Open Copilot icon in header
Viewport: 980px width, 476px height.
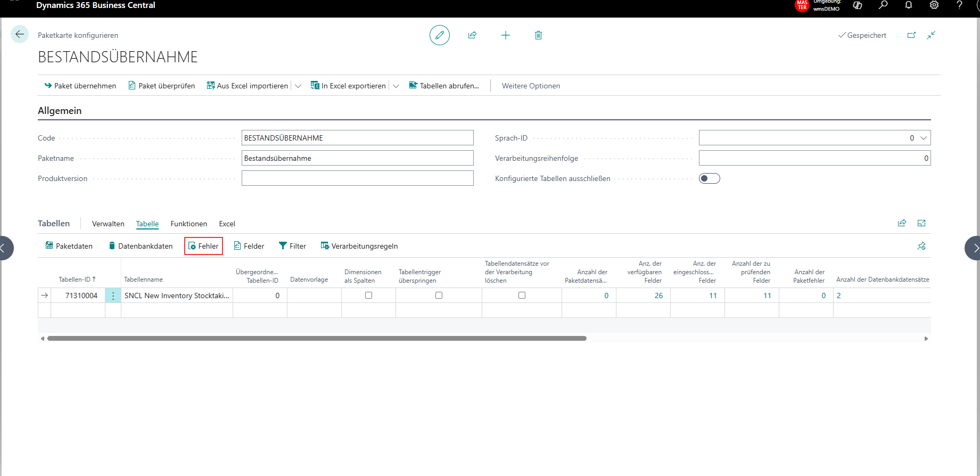(858, 5)
